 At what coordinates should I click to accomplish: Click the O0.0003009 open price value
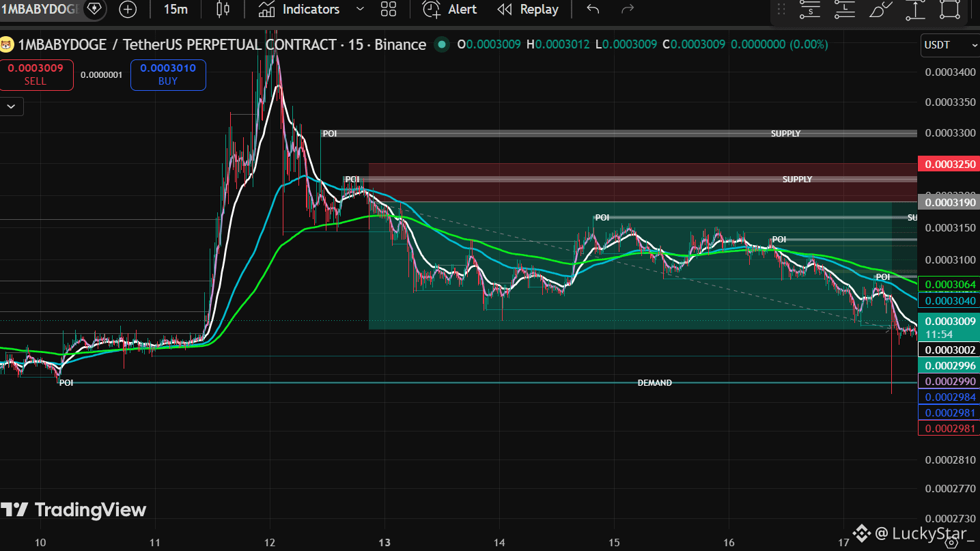tap(489, 45)
